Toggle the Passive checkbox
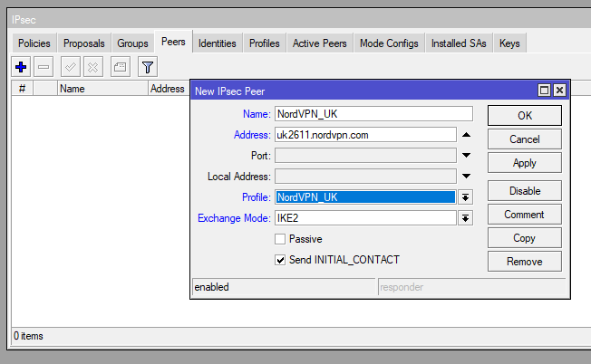 click(x=280, y=239)
